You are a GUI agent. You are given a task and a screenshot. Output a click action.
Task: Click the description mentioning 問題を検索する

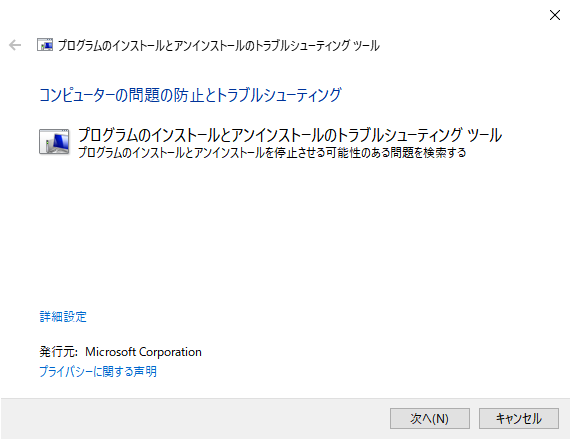click(272, 152)
